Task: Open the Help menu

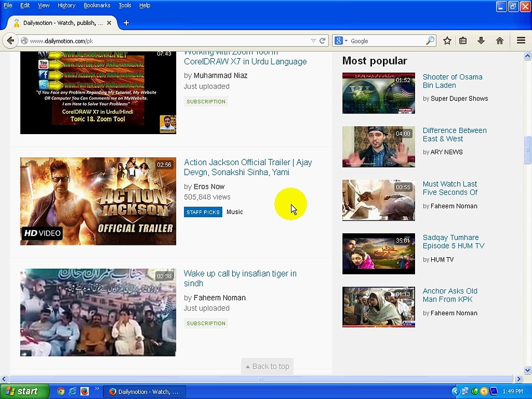Action: (x=145, y=6)
